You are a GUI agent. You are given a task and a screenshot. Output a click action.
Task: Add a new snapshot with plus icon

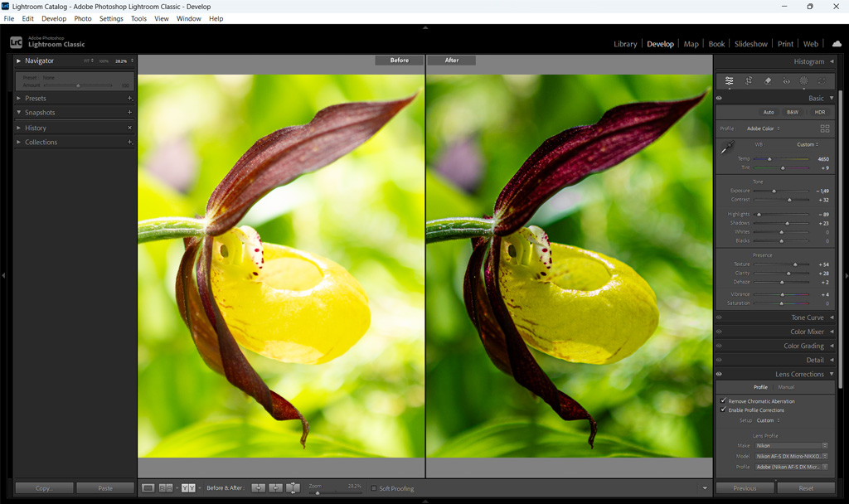[x=129, y=113]
